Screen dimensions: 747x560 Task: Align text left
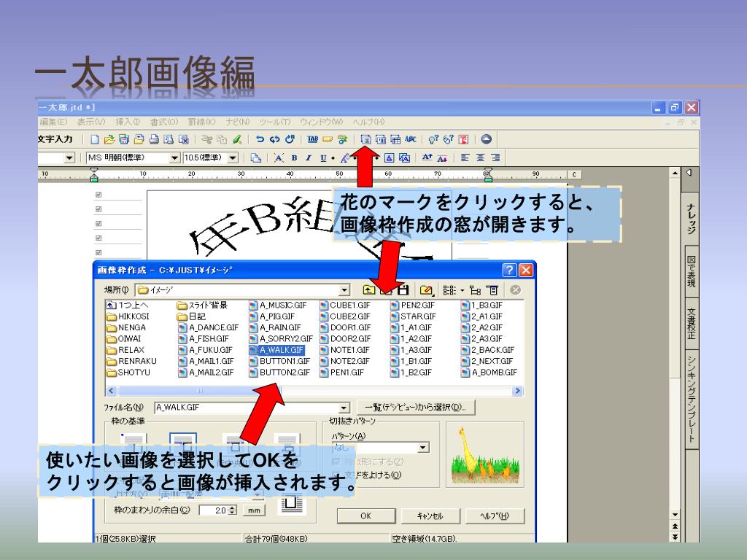[465, 157]
